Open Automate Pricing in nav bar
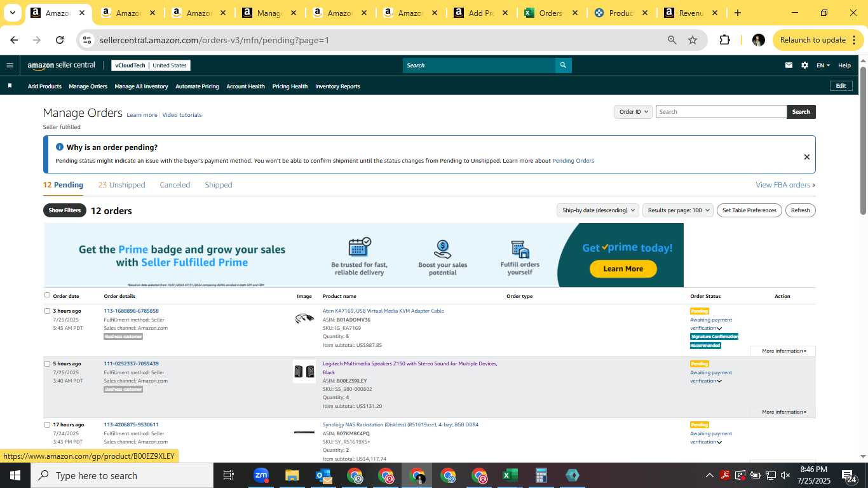868x488 pixels. click(x=197, y=86)
